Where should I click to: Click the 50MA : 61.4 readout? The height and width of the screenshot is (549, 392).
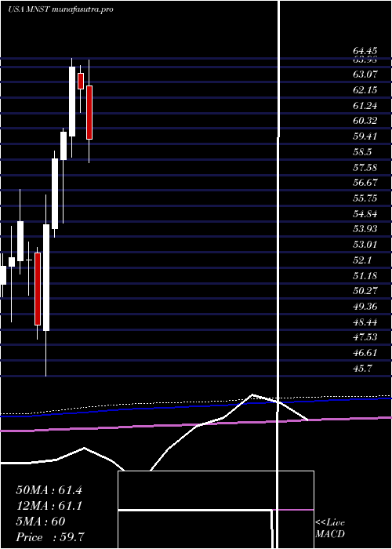(49, 490)
